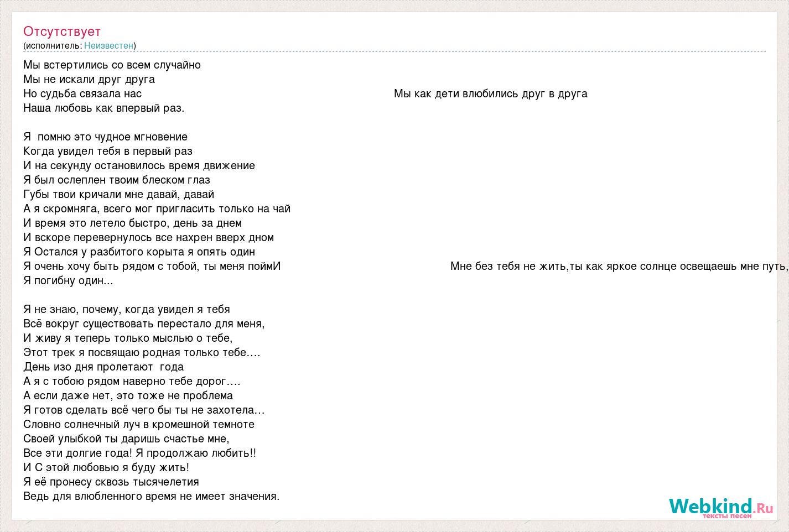Click the line starting 'А я скромняга'
Screen dimensions: 789x532
point(157,209)
